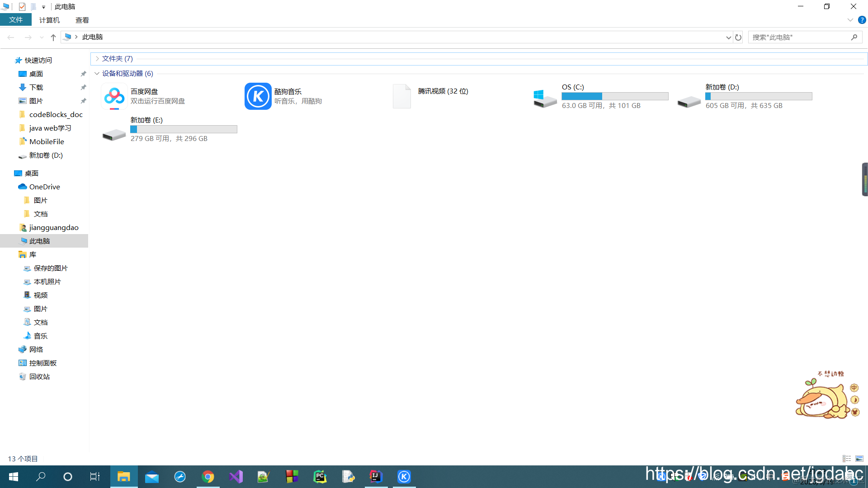
Task: Open the Kugou Music (酷狗音乐) icon
Action: coord(258,96)
